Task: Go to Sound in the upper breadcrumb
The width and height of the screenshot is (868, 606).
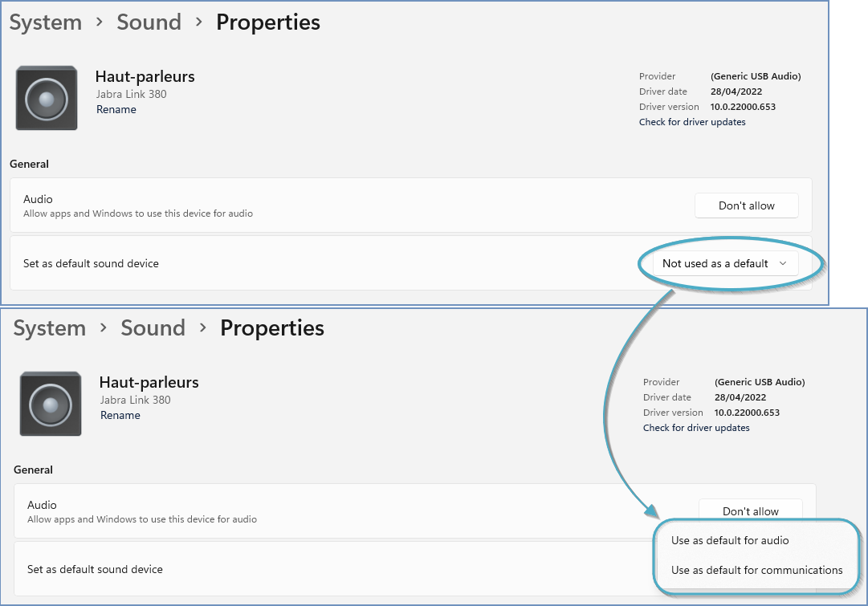Action: (149, 22)
